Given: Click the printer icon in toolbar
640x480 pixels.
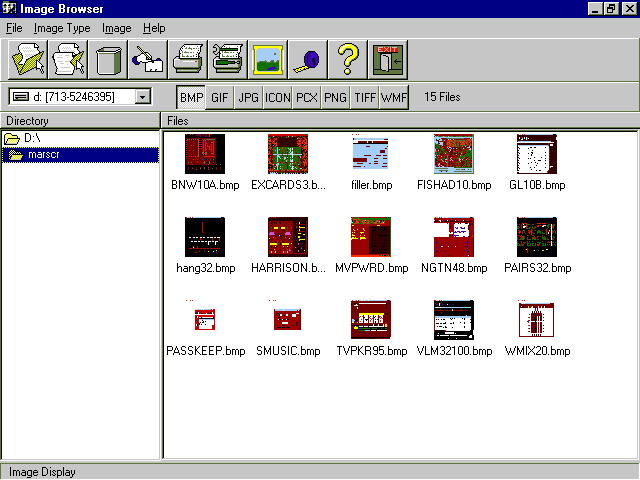Looking at the screenshot, I should tap(188, 59).
